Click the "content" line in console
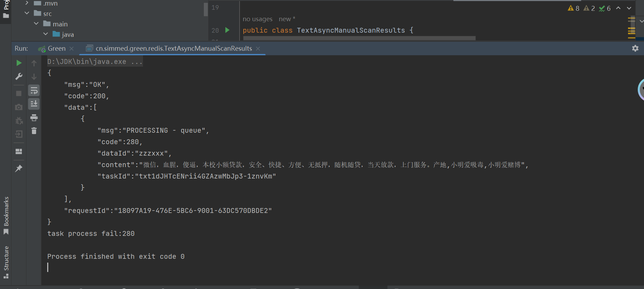 (x=313, y=165)
